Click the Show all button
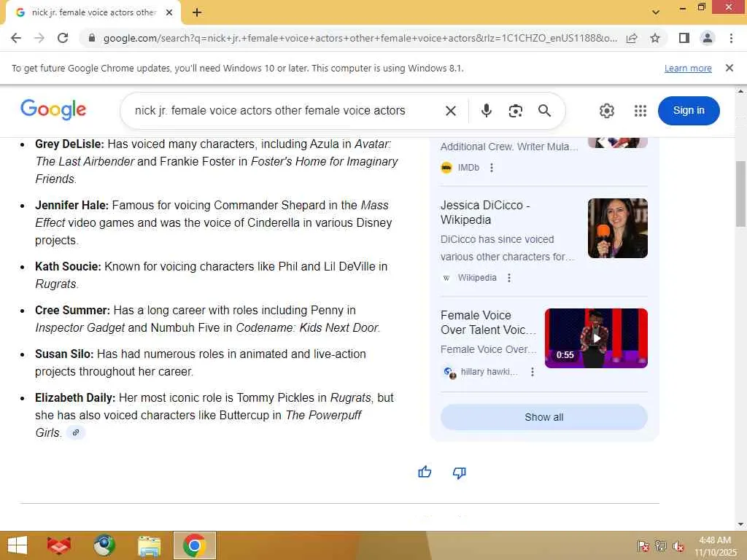The width and height of the screenshot is (747, 560). [543, 417]
